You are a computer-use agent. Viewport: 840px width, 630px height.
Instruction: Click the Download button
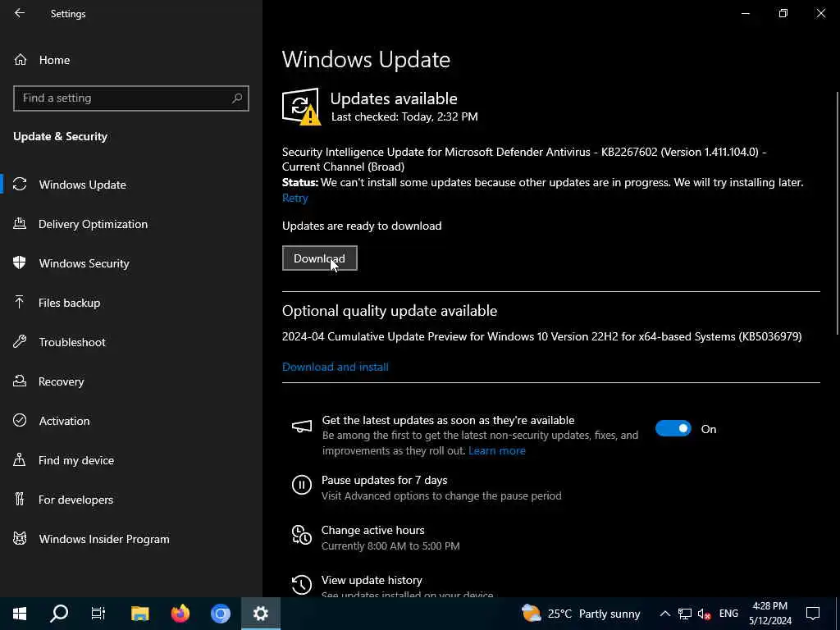click(x=320, y=258)
